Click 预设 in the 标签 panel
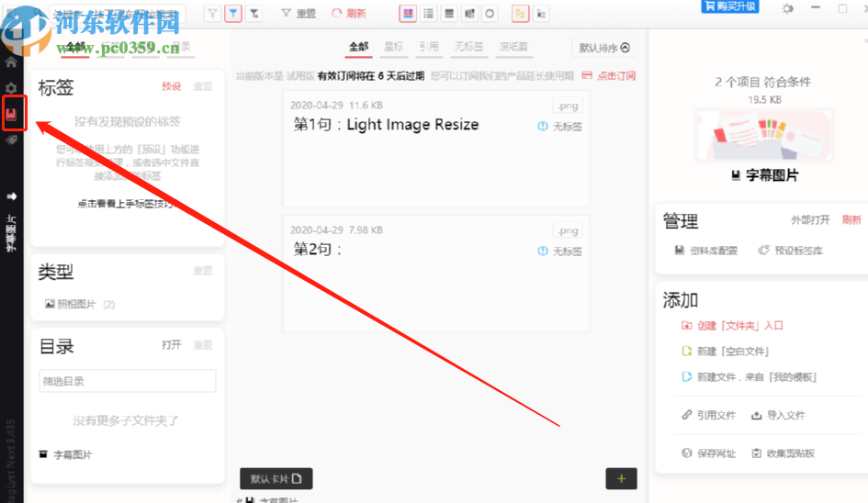 171,86
